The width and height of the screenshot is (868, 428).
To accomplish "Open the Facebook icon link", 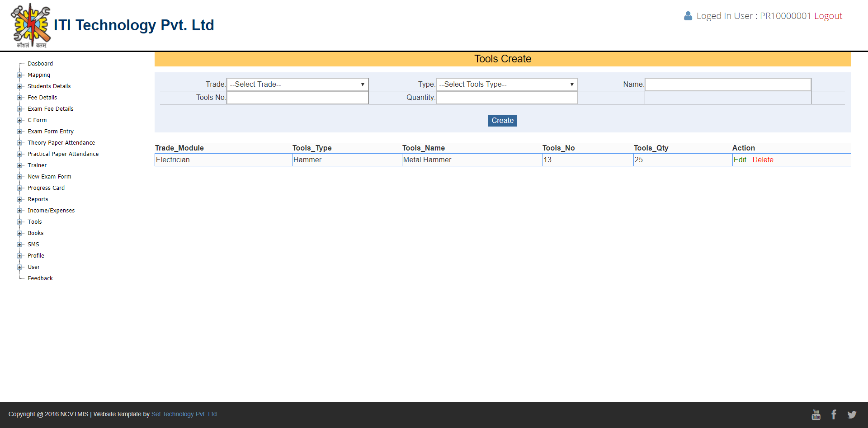I will pyautogui.click(x=834, y=414).
